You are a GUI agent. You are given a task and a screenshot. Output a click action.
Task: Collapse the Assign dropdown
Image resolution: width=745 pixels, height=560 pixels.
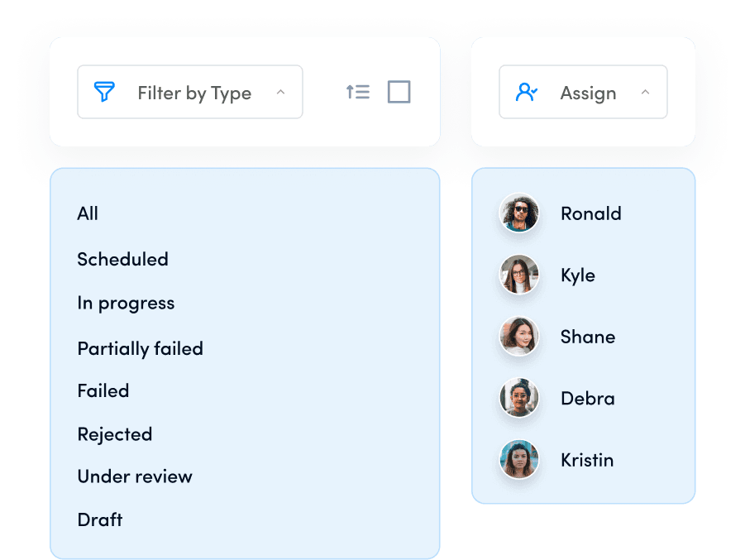646,92
